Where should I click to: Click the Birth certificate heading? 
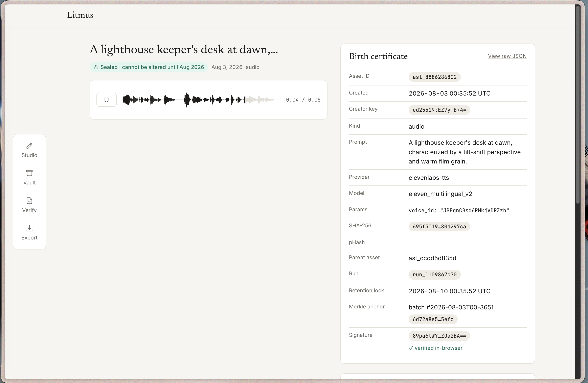[x=378, y=56]
